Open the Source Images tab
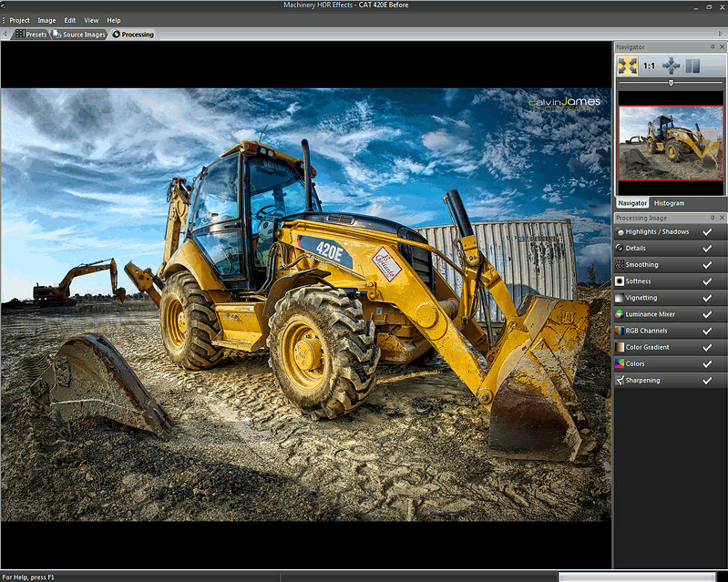Screen dimensions: 728x582 point(79,35)
